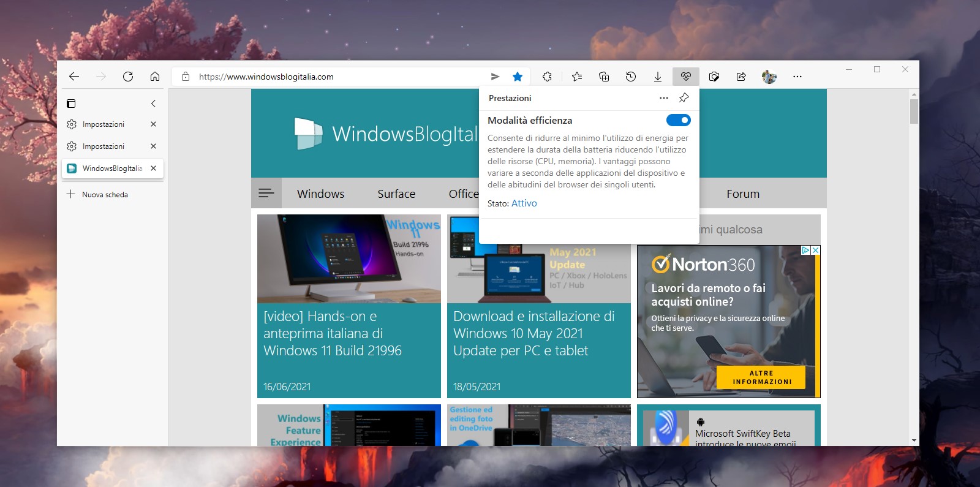View site info lock icon
Viewport: 980px width, 487px height.
(186, 77)
